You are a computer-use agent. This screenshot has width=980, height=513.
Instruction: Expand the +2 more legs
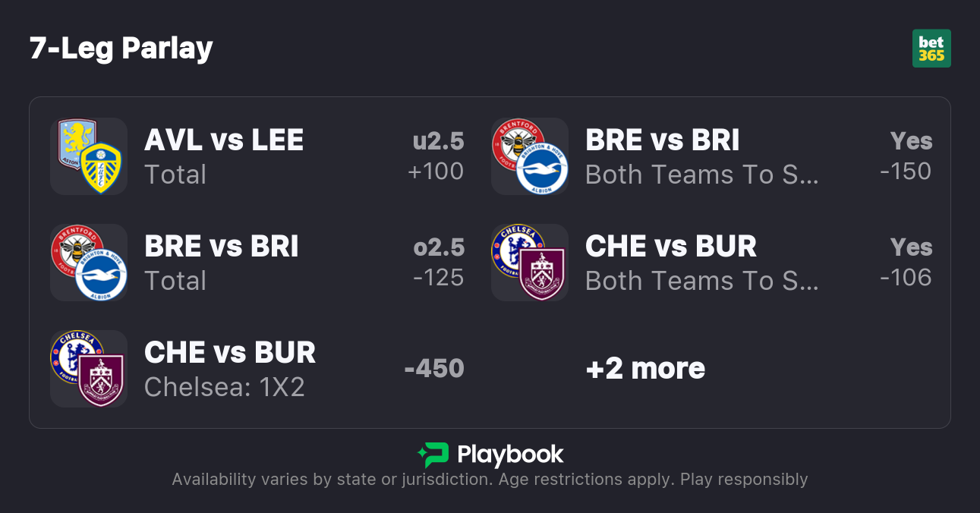(x=645, y=369)
